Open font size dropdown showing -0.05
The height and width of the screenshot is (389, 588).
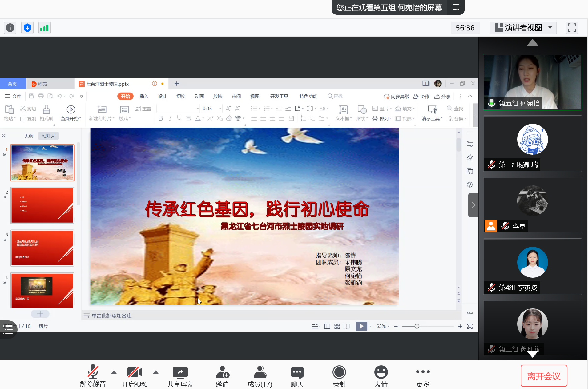[x=211, y=109]
